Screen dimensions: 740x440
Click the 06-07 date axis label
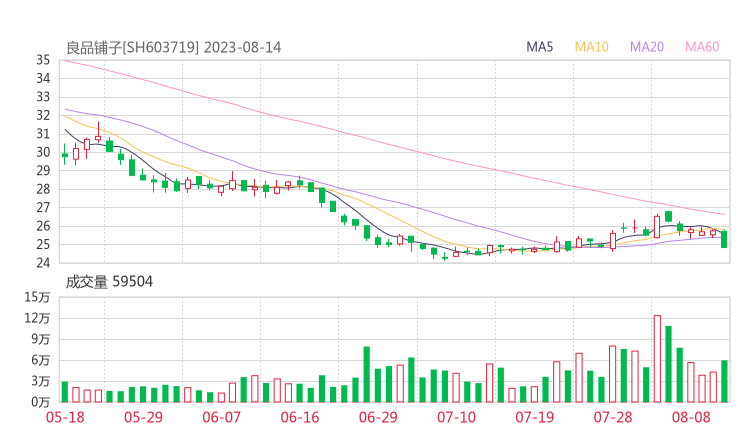pyautogui.click(x=221, y=417)
